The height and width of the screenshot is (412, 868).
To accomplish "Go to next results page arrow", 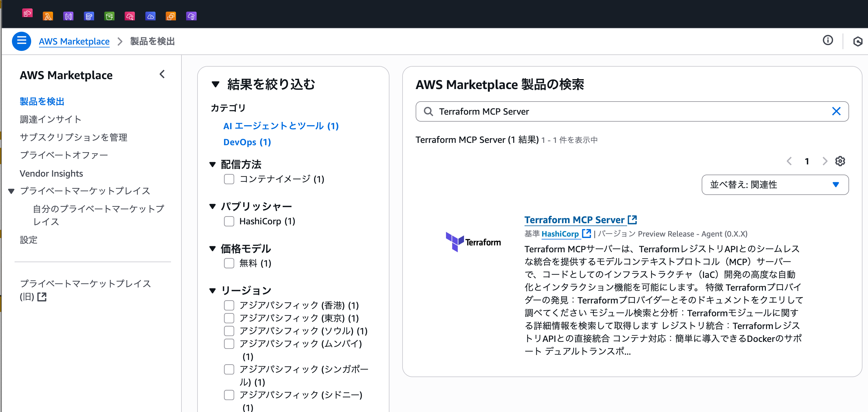I will pos(825,161).
